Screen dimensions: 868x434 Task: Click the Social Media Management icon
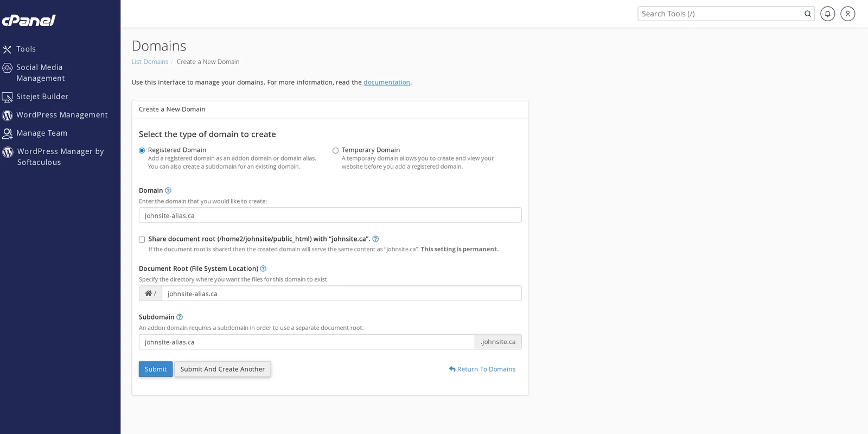pyautogui.click(x=7, y=68)
